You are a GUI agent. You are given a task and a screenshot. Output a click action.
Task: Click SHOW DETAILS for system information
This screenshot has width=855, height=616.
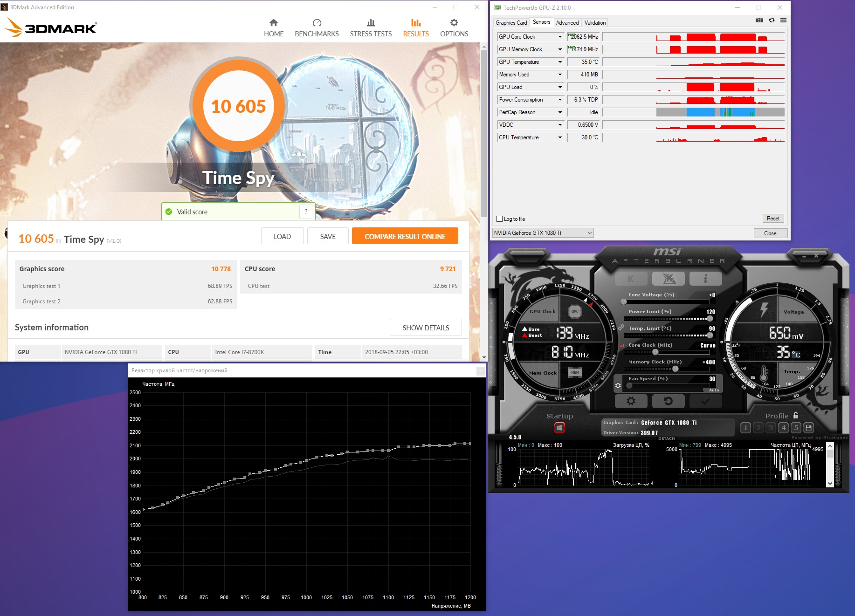426,328
